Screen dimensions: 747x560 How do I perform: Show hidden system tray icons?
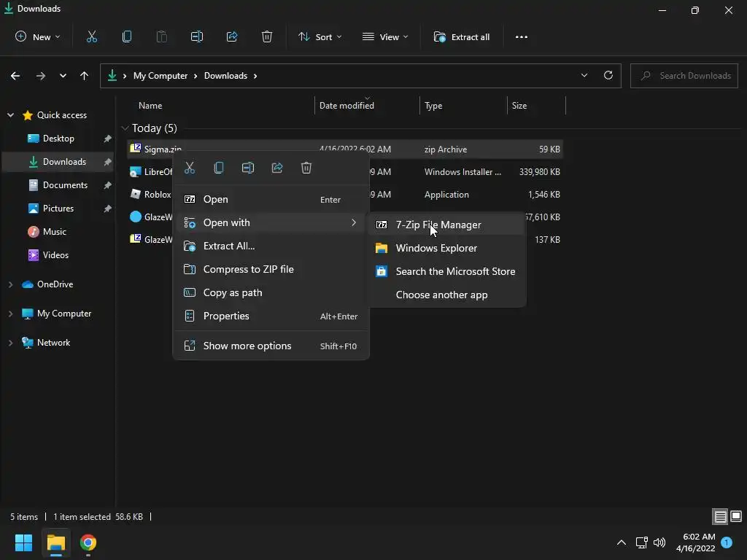pos(622,542)
